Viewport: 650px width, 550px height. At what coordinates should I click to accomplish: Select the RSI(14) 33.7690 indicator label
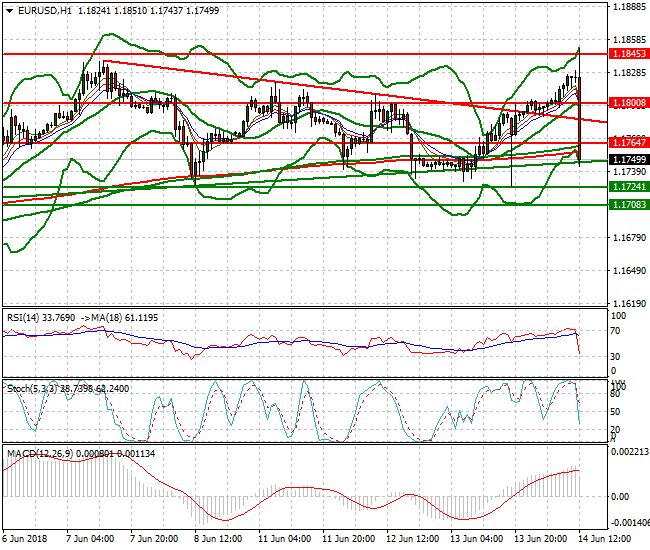click(41, 318)
